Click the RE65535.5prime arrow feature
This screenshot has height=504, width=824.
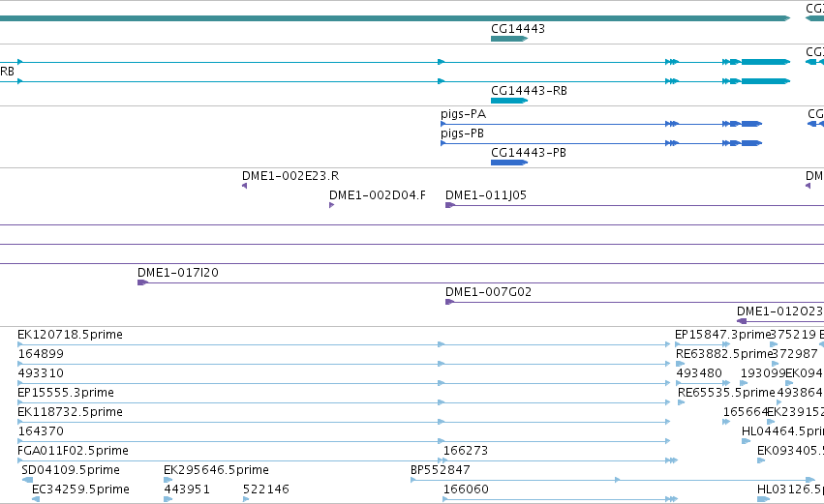[682, 402]
